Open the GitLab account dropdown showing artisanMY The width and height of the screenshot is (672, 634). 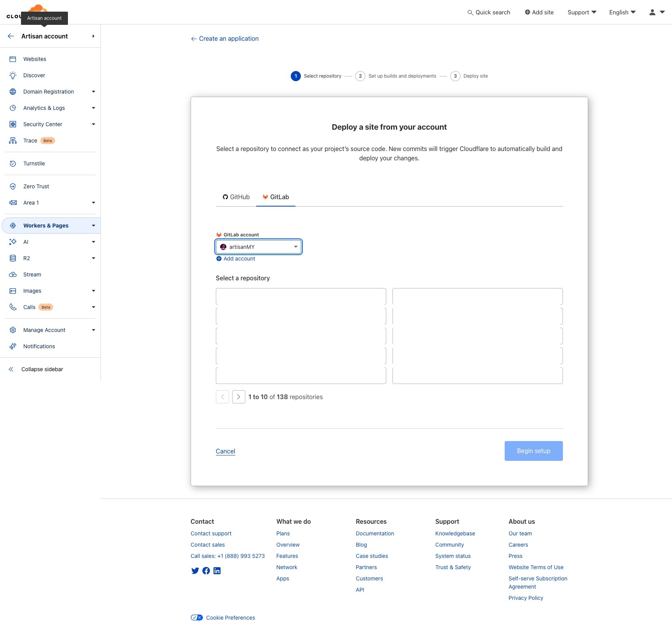point(258,247)
